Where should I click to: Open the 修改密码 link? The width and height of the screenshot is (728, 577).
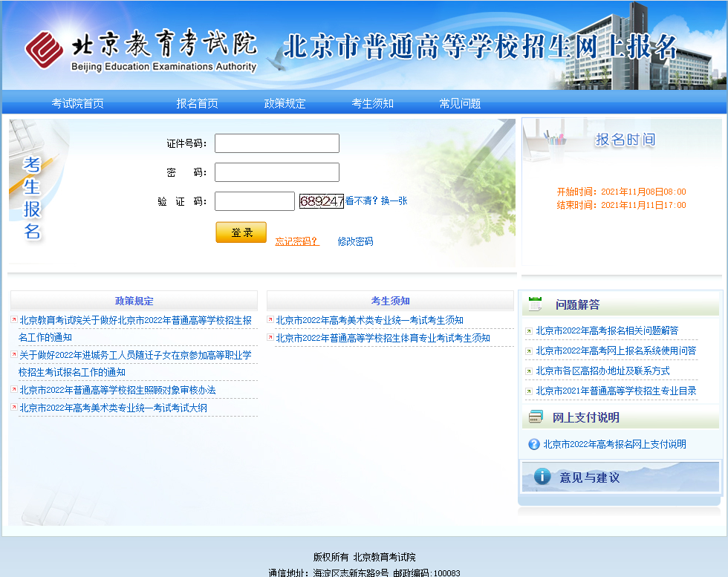tap(355, 241)
